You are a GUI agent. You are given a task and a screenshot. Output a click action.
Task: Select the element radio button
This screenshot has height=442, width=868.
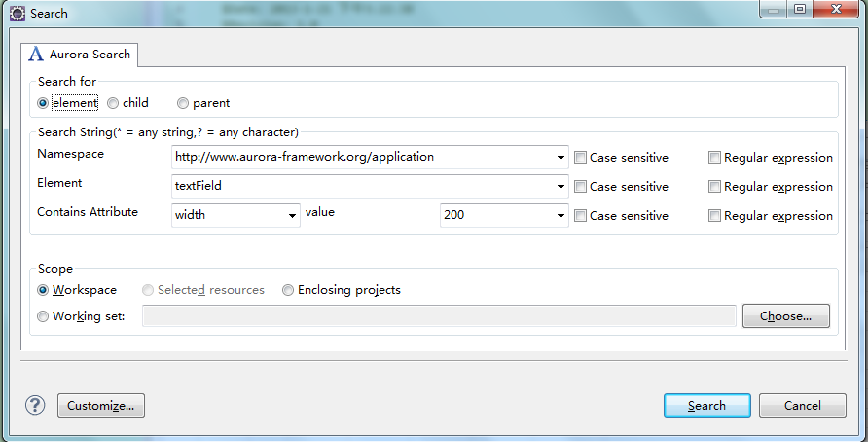[x=43, y=103]
